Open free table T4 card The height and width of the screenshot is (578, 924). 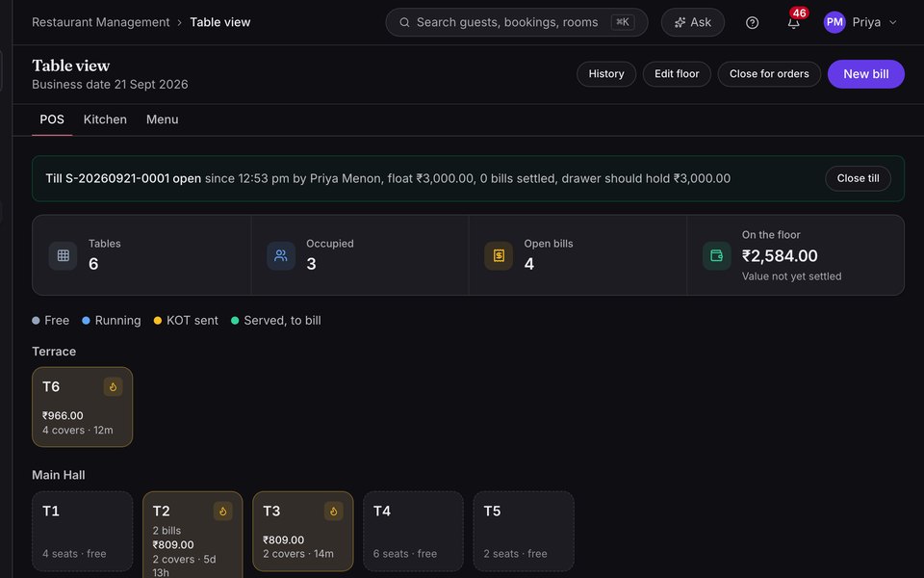(413, 532)
